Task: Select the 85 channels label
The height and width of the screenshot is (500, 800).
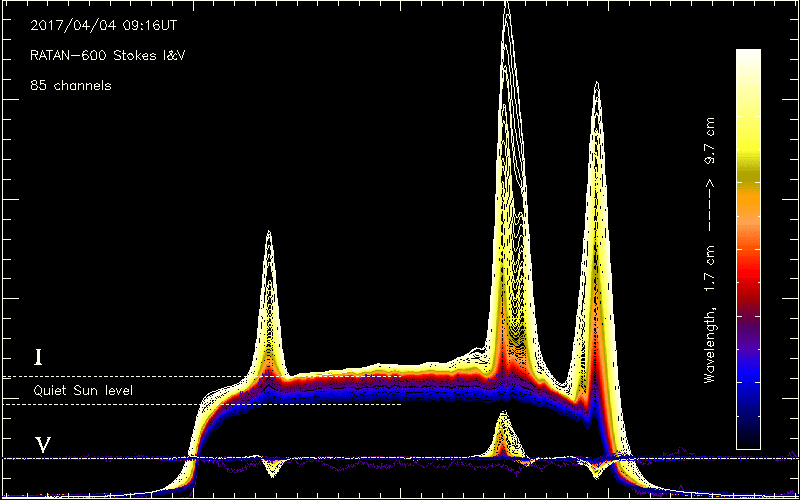Action: 70,86
